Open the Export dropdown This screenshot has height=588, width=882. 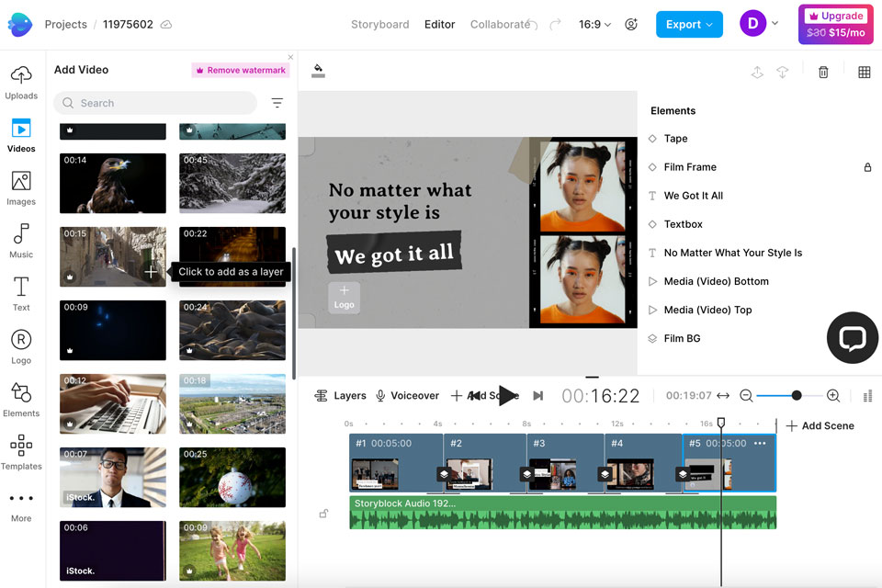(x=689, y=24)
